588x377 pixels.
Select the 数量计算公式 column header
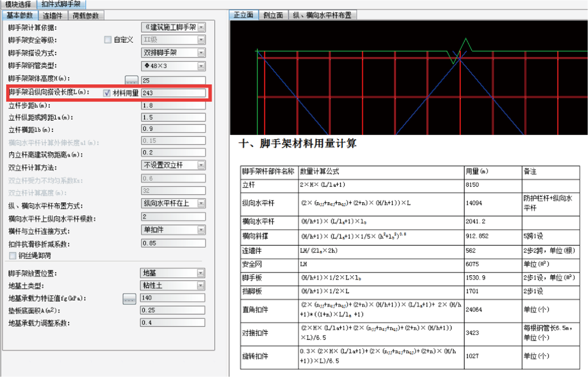[381, 172]
